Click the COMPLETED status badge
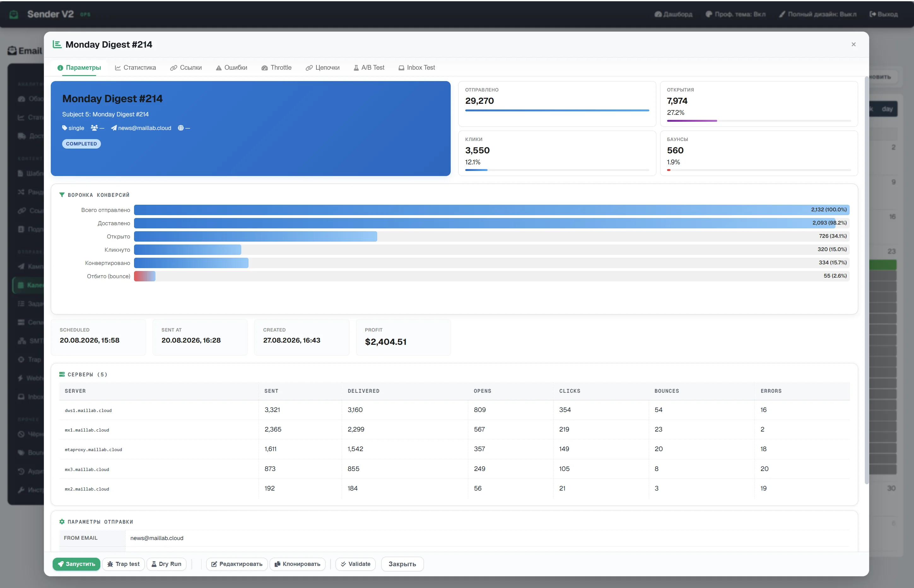Viewport: 914px width, 588px height. click(x=81, y=144)
